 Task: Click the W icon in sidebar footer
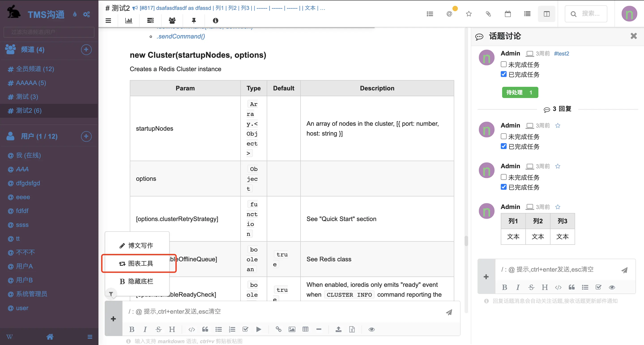(x=9, y=336)
